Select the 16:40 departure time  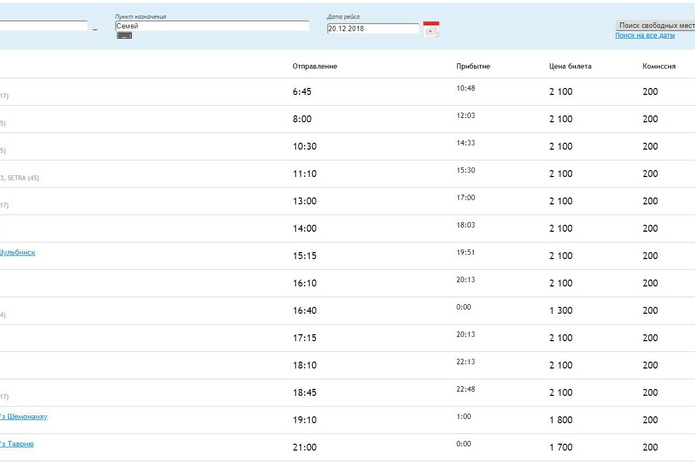click(x=305, y=311)
